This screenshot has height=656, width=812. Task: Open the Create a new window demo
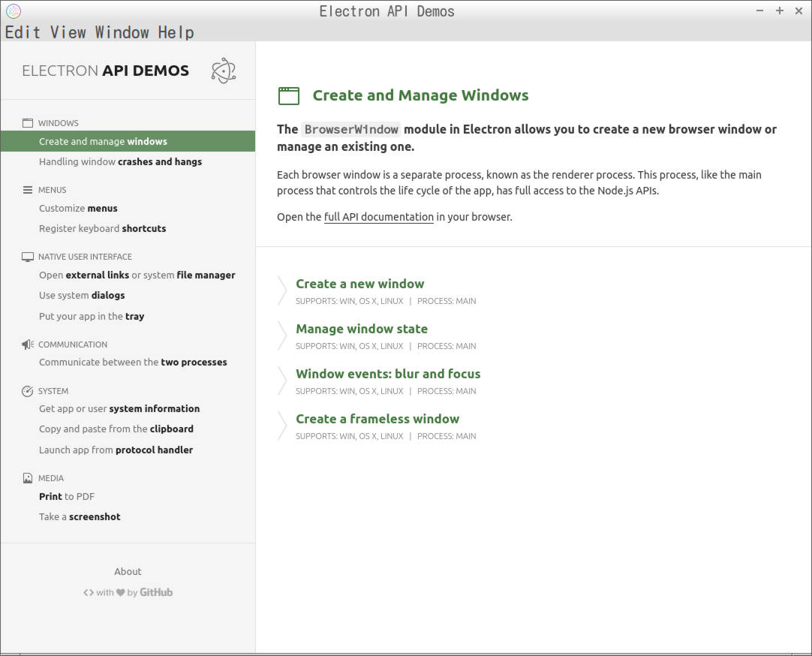pyautogui.click(x=360, y=284)
